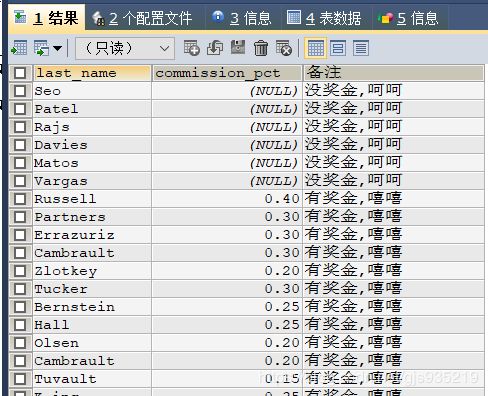The height and width of the screenshot is (396, 488).
Task: Click the insert new row icon
Action: (x=192, y=48)
